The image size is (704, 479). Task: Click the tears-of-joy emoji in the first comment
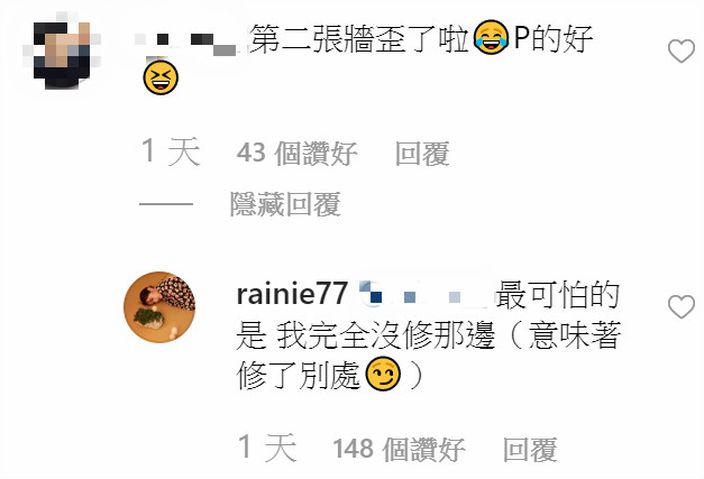click(491, 37)
